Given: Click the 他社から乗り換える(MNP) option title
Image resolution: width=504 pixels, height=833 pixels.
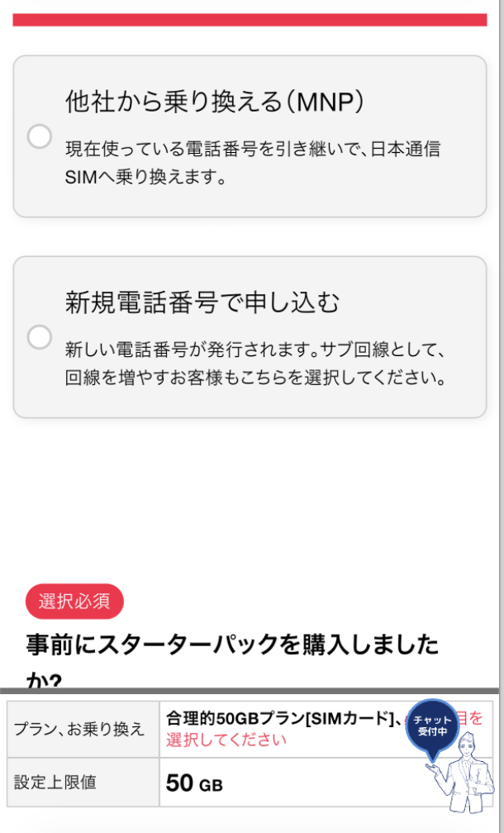Looking at the screenshot, I should click(x=215, y=102).
